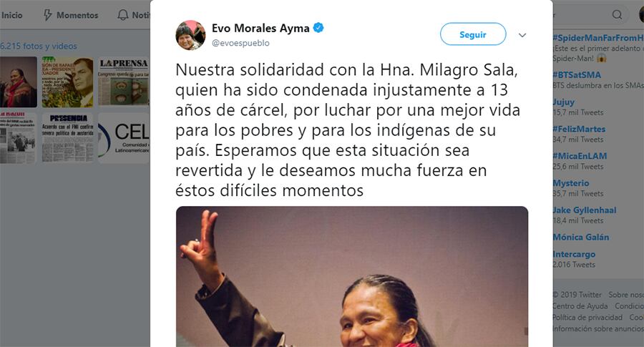Open the @evoespueblo handle link

(x=240, y=43)
